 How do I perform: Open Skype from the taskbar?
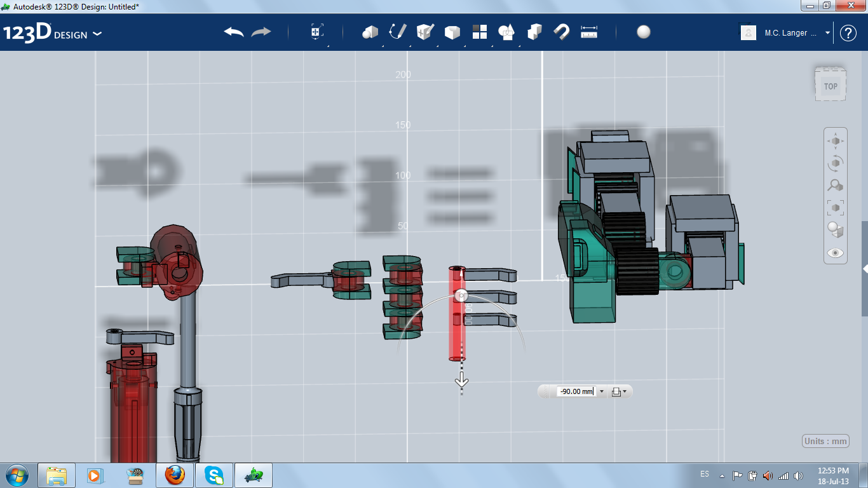[x=214, y=475]
